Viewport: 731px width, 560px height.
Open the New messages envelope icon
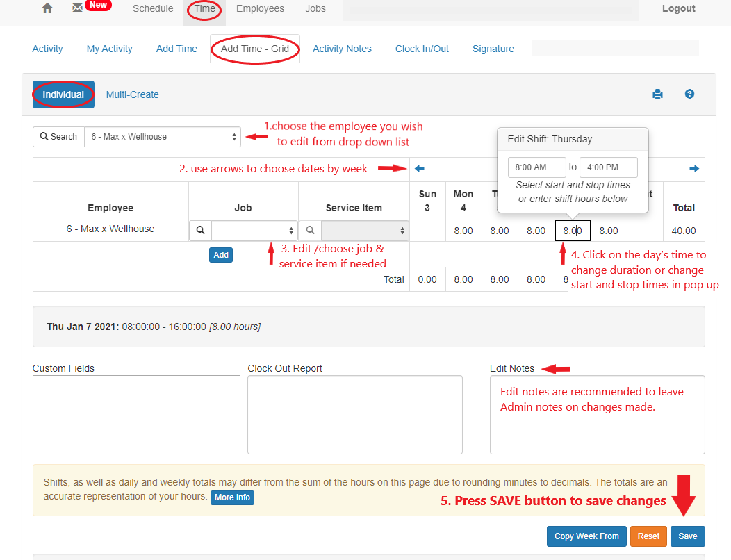(77, 8)
